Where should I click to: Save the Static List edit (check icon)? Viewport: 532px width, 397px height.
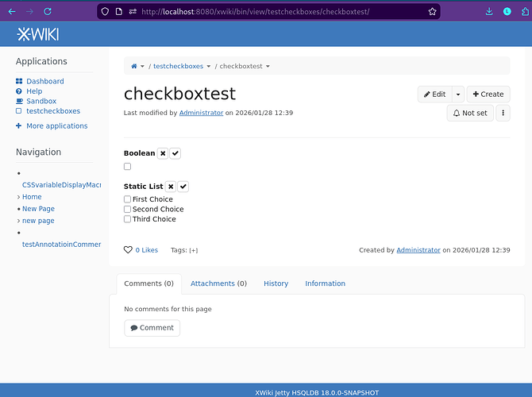[x=183, y=187]
